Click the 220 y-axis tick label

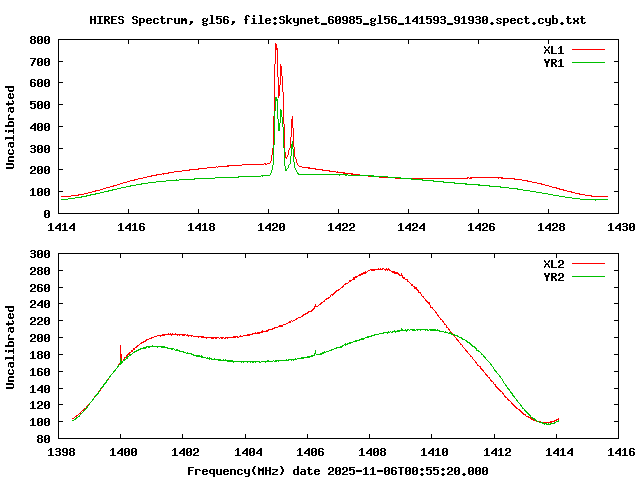coord(40,321)
